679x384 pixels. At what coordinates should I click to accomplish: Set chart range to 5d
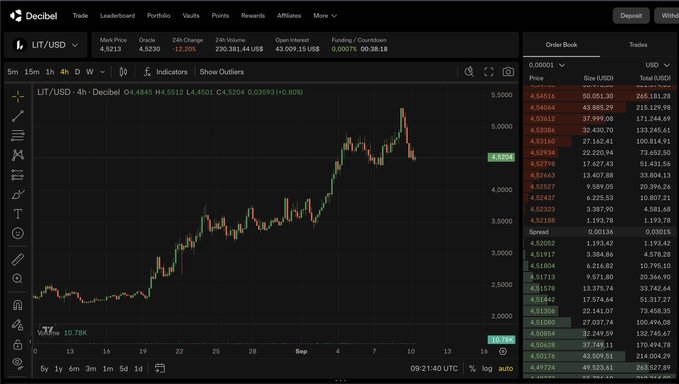click(x=123, y=368)
